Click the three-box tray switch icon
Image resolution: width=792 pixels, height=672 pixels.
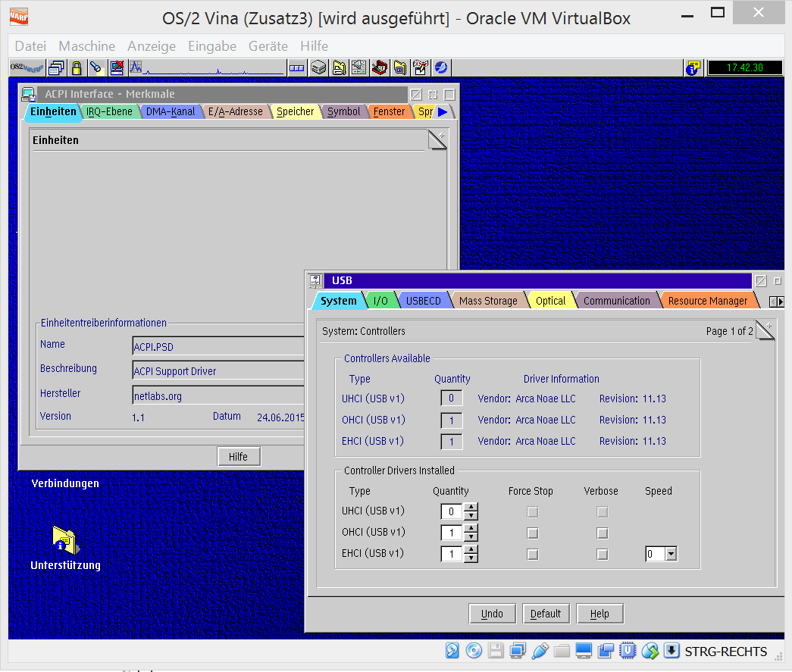(297, 67)
